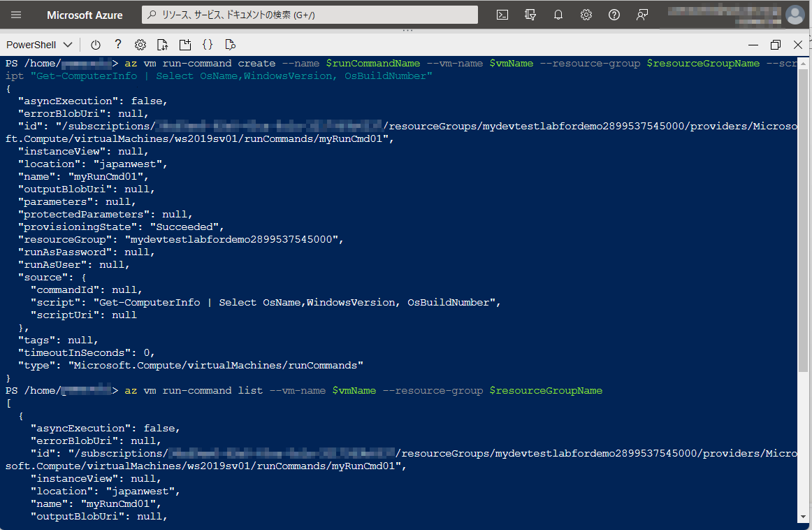Open the web preview icon
Image resolution: width=812 pixels, height=530 pixels.
(x=229, y=44)
